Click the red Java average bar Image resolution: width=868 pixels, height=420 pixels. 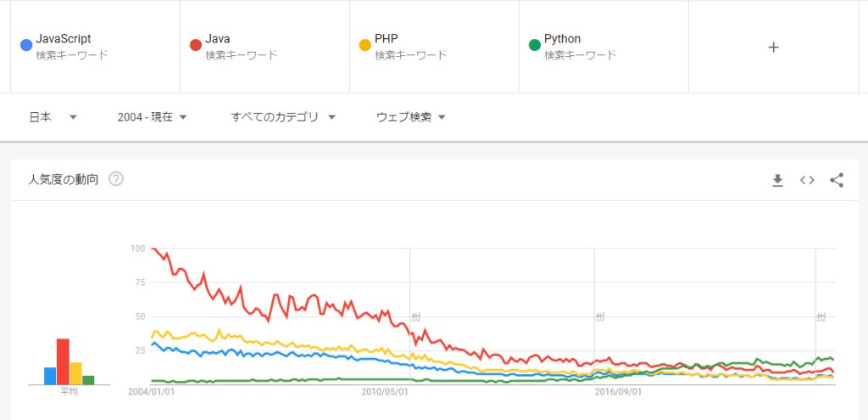63,361
